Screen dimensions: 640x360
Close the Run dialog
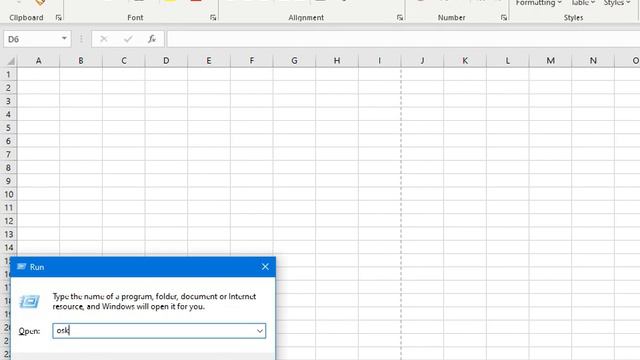(x=265, y=267)
